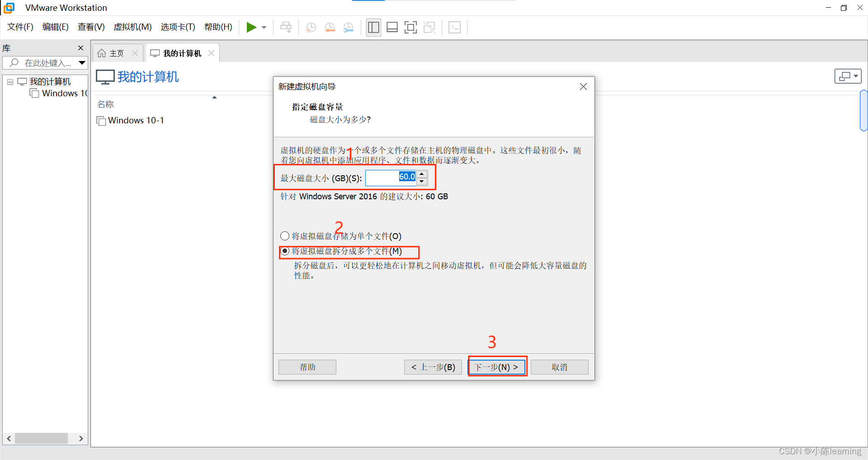The width and height of the screenshot is (868, 460).
Task: Click the 取消 cancel button
Action: 560,367
